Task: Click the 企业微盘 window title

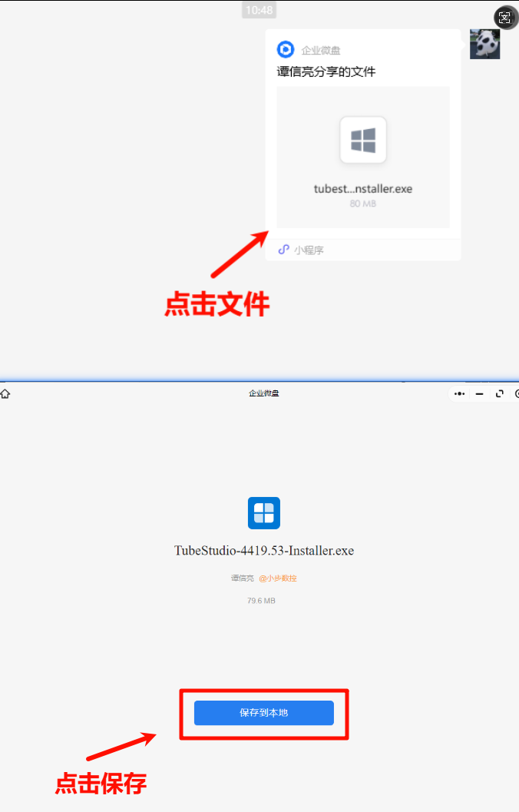Action: click(264, 393)
